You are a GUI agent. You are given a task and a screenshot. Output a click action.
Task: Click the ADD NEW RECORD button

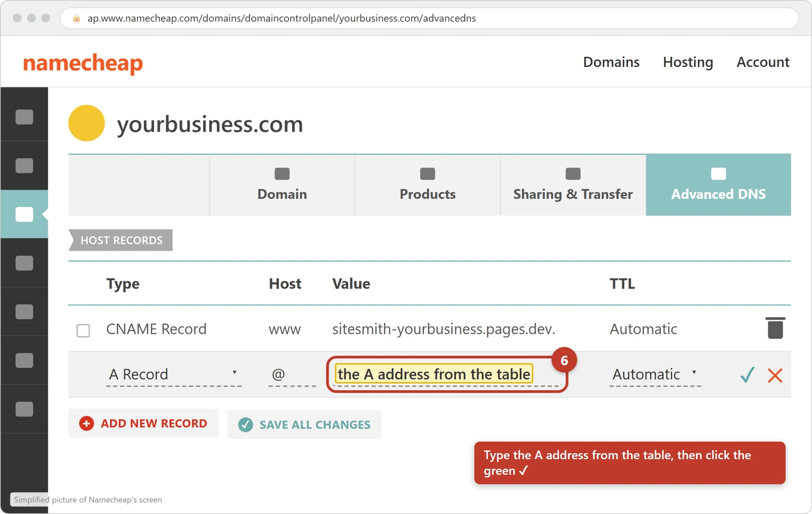click(144, 423)
